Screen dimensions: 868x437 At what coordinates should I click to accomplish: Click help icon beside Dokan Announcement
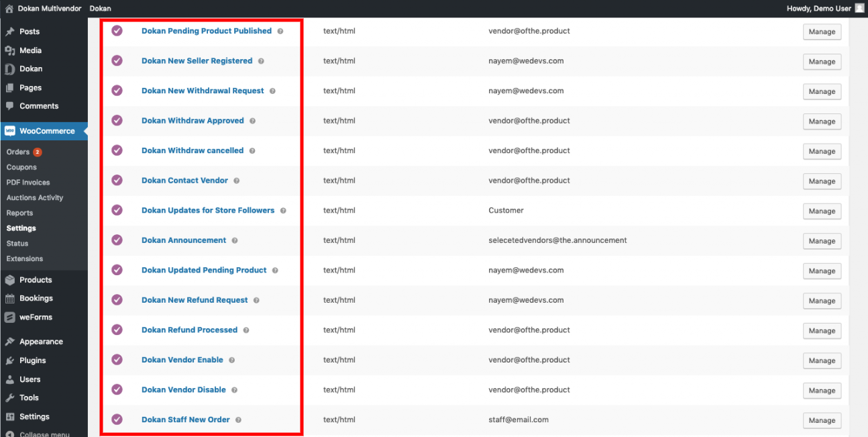pyautogui.click(x=235, y=240)
